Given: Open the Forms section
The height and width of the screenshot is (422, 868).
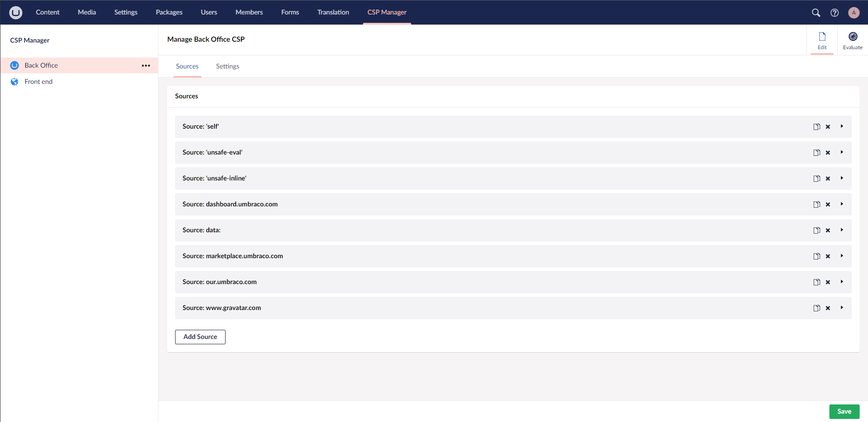Looking at the screenshot, I should point(290,12).
